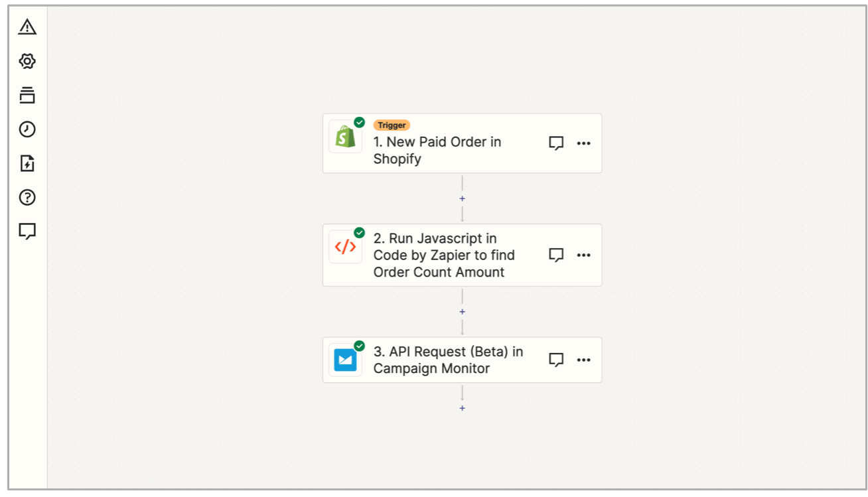The image size is (868, 497).
Task: Open the Zap runs lightning file icon
Action: point(27,163)
